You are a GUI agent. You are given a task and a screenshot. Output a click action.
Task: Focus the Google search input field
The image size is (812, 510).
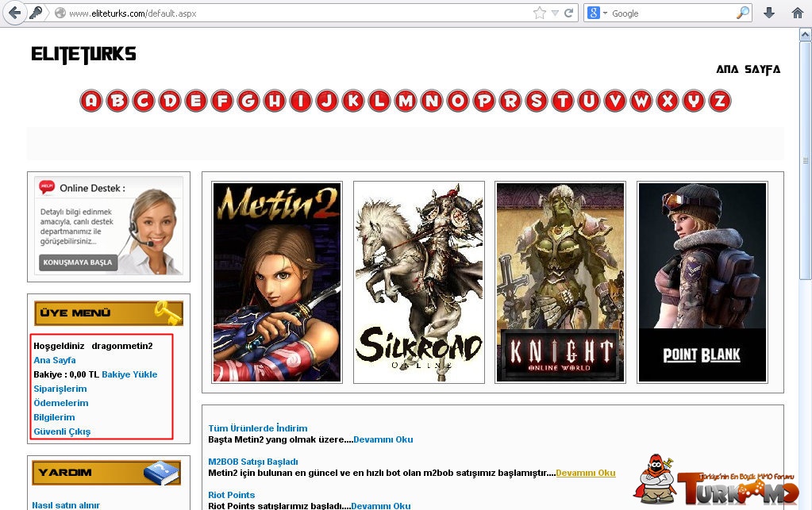(x=672, y=13)
